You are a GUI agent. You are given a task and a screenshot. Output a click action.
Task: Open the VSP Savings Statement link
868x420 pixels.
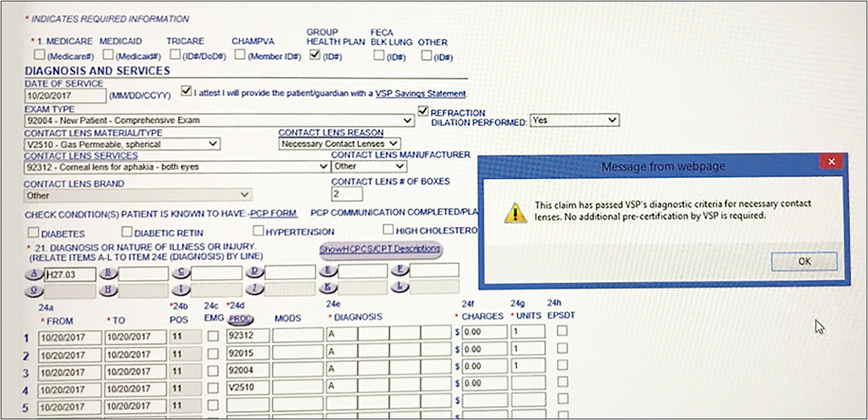pyautogui.click(x=411, y=92)
